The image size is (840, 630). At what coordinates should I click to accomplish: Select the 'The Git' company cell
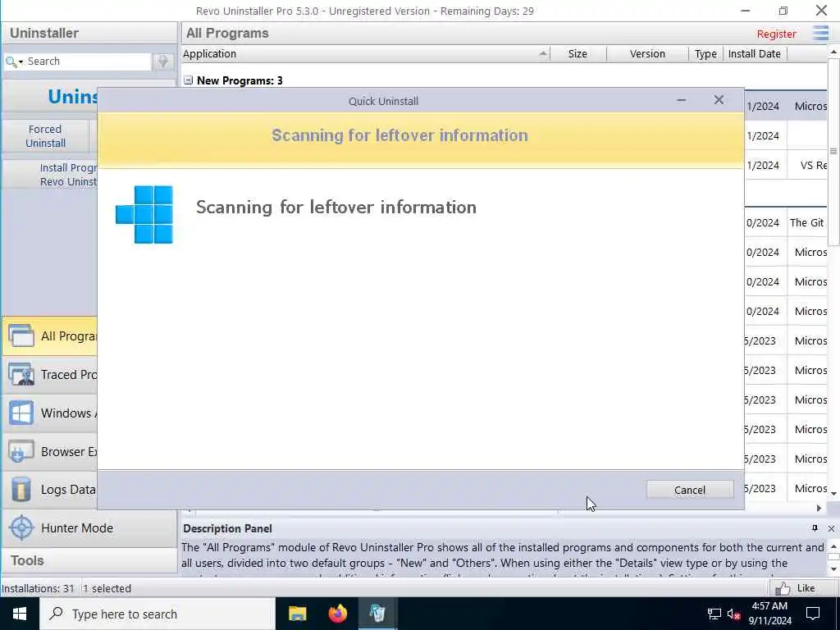[807, 222]
